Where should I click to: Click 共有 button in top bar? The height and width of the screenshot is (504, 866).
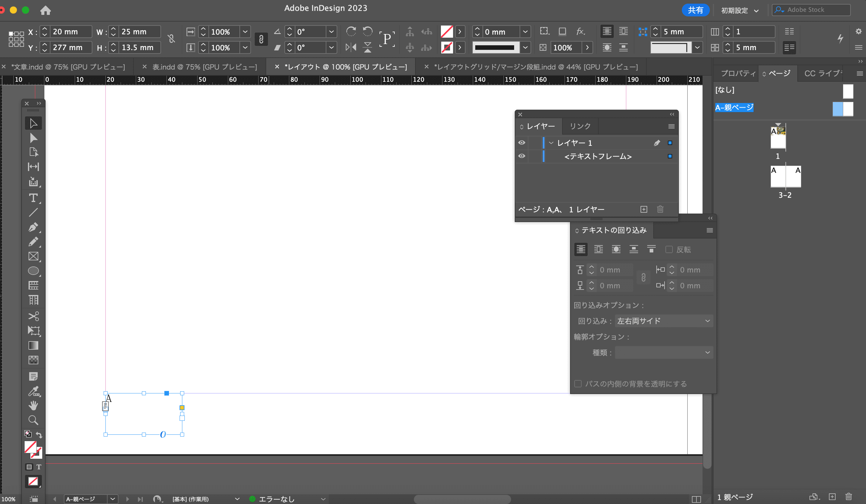pos(695,10)
